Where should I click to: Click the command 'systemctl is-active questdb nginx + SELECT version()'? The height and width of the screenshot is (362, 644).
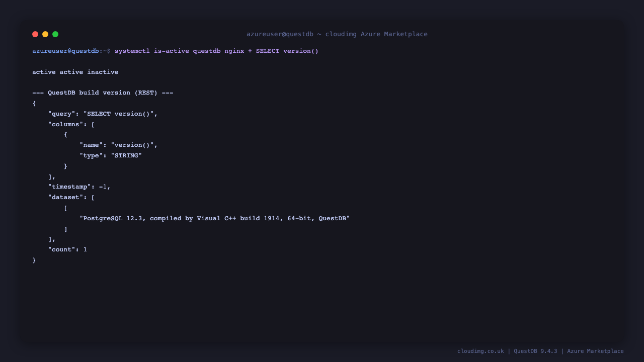click(x=216, y=51)
